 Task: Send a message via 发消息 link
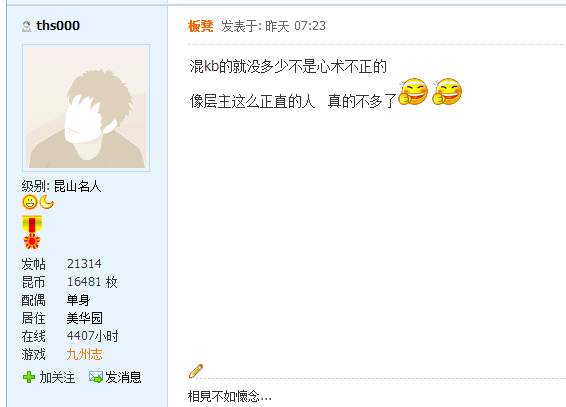click(123, 377)
